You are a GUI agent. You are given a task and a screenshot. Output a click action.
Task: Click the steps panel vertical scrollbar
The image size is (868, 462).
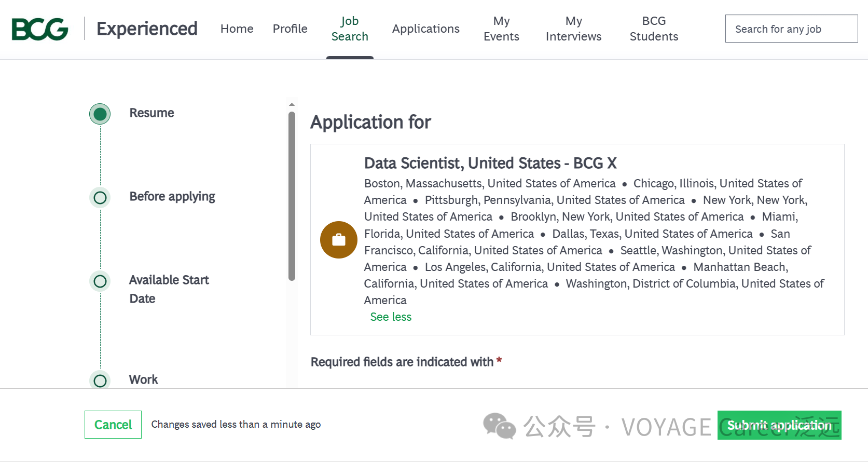coord(292,196)
